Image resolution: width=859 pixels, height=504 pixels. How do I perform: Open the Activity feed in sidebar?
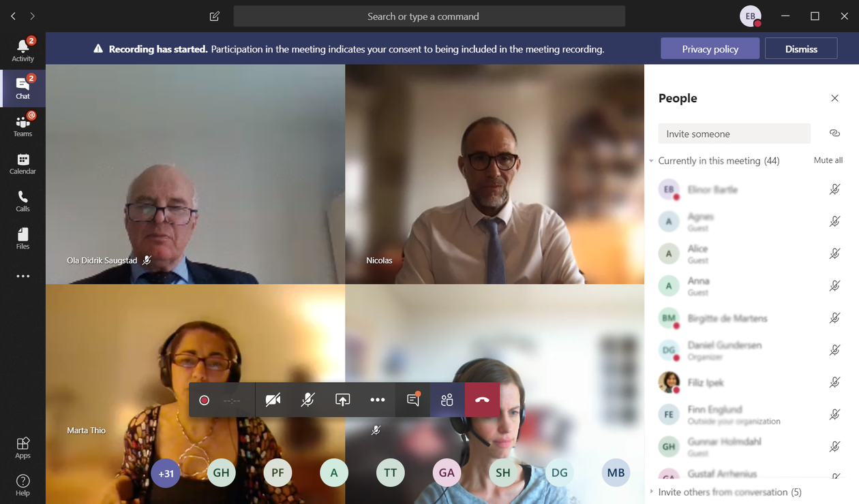[22, 50]
